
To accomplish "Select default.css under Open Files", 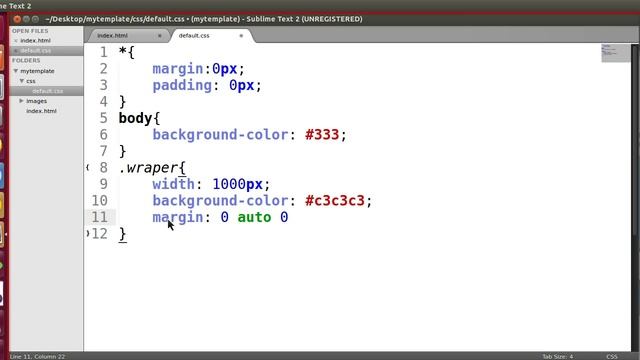I will click(36, 51).
